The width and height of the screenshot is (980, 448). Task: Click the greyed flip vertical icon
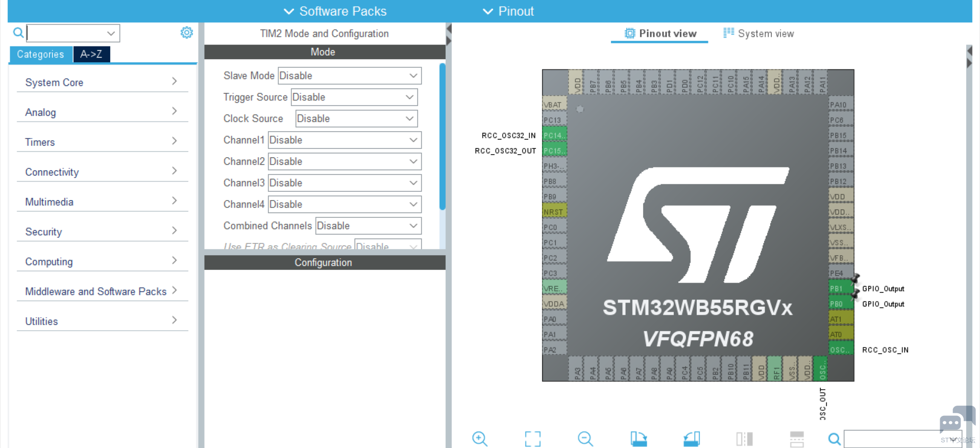click(797, 439)
